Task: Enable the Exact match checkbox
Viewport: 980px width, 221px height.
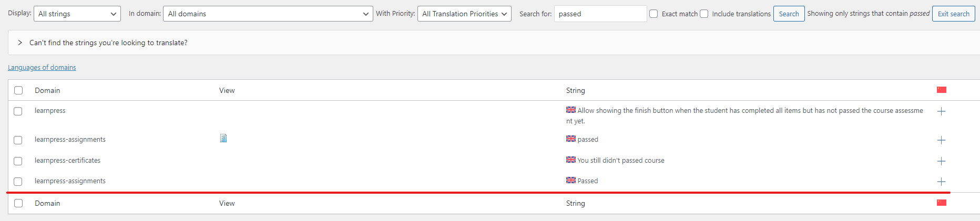Action: tap(654, 14)
